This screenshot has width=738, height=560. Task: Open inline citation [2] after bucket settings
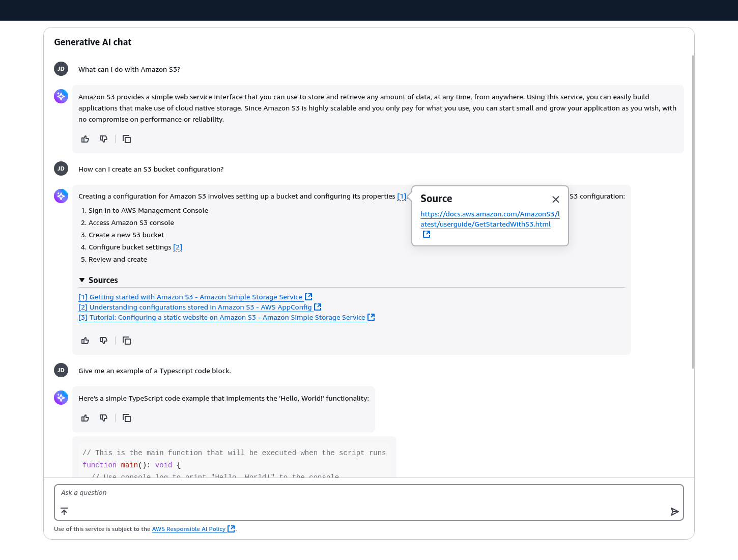coord(178,247)
